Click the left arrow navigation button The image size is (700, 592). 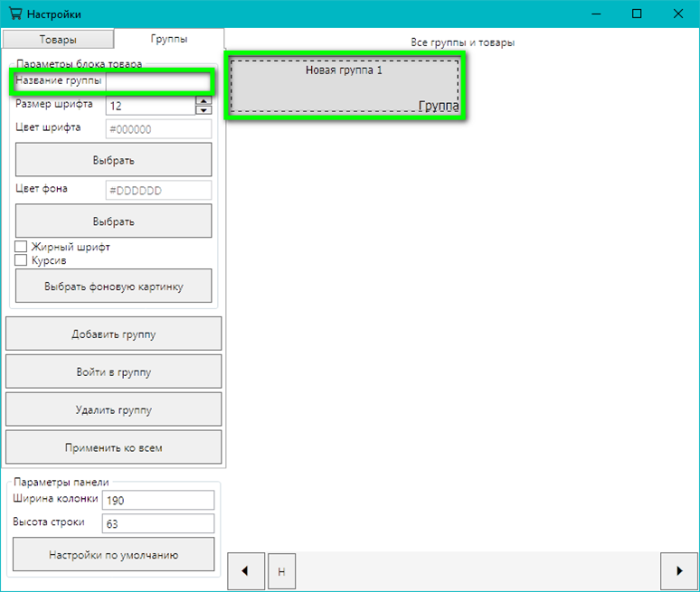coord(244,570)
